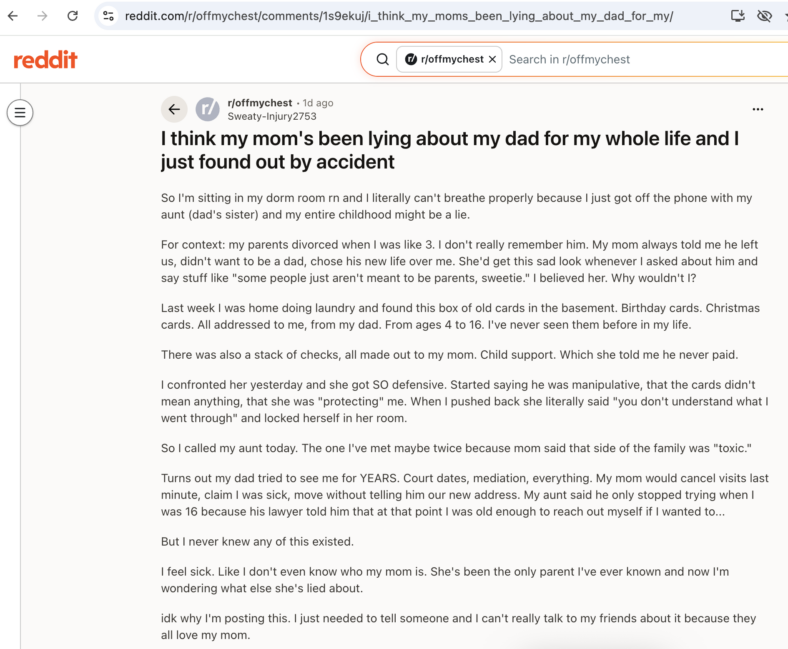The height and width of the screenshot is (649, 788).
Task: Click the post title about mom lying
Action: point(450,150)
